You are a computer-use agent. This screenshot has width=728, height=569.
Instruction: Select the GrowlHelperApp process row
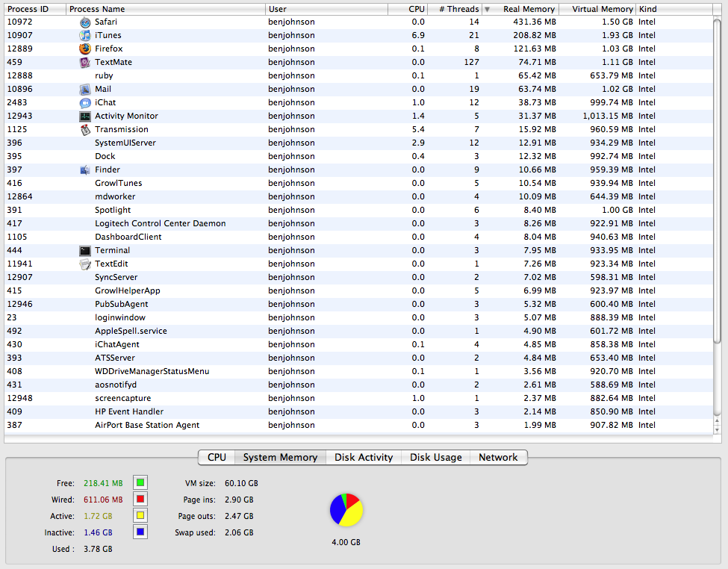coord(358,290)
